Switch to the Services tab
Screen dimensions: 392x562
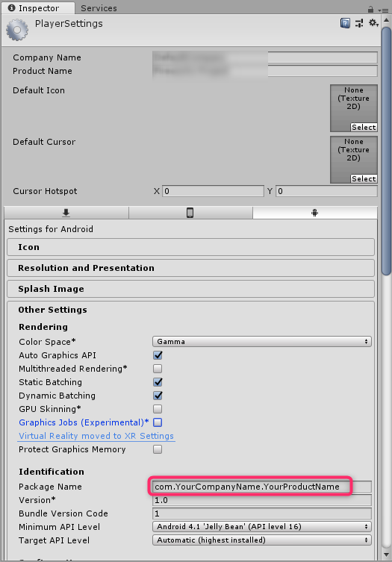tap(99, 8)
